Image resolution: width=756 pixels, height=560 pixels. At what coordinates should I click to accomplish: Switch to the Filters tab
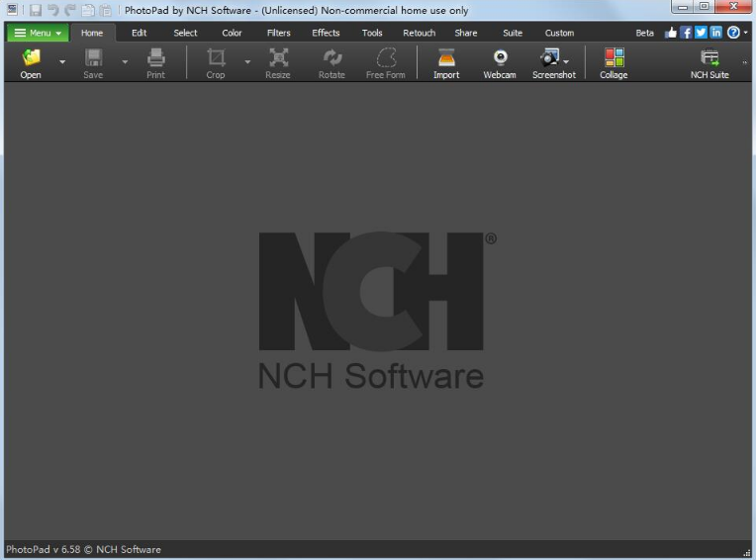point(279,33)
